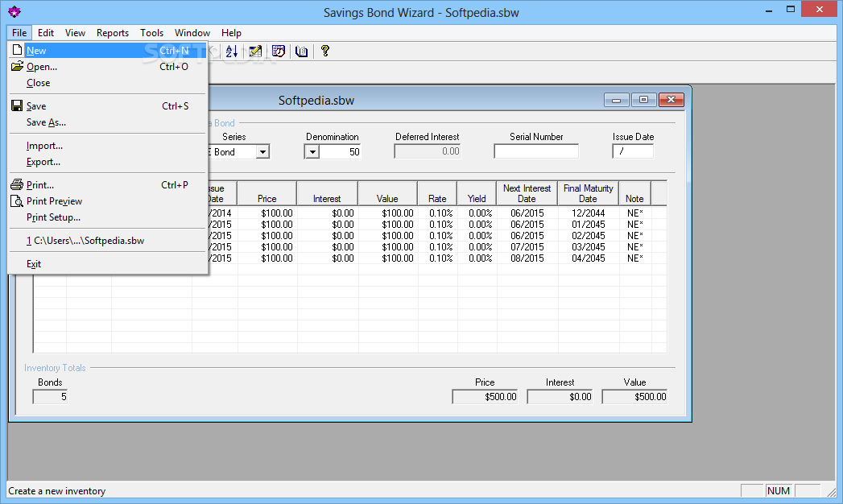This screenshot has height=504, width=843.
Task: Click the Yield column header
Action: (x=477, y=193)
